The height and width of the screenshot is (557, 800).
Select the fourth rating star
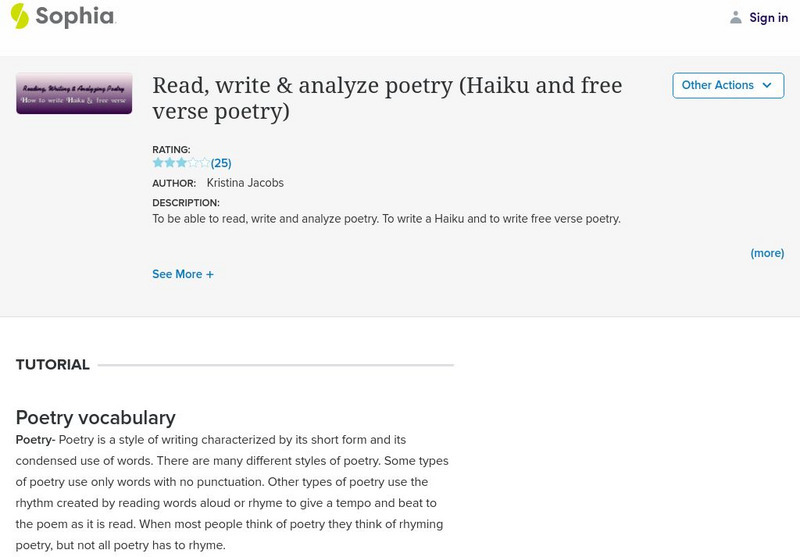[x=193, y=162]
